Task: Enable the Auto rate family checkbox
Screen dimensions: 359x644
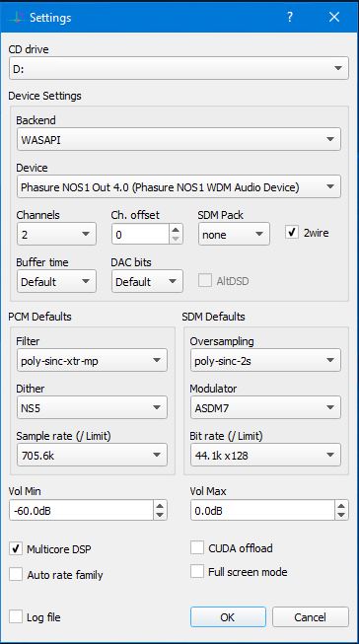Action: tap(16, 574)
